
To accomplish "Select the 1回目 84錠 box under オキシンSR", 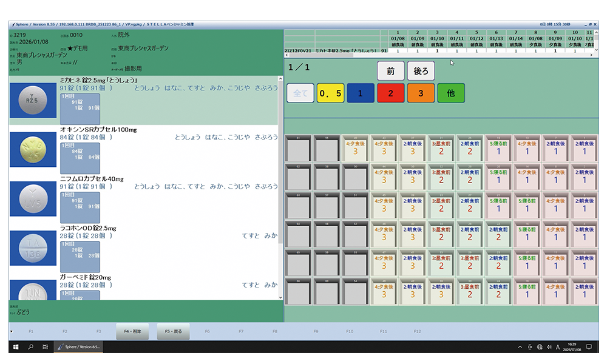I will coord(80,158).
